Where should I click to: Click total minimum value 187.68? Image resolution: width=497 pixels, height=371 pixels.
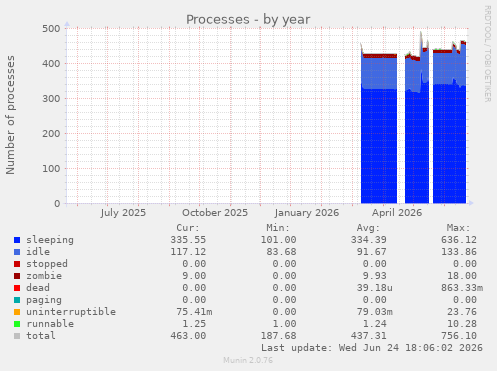click(x=278, y=336)
